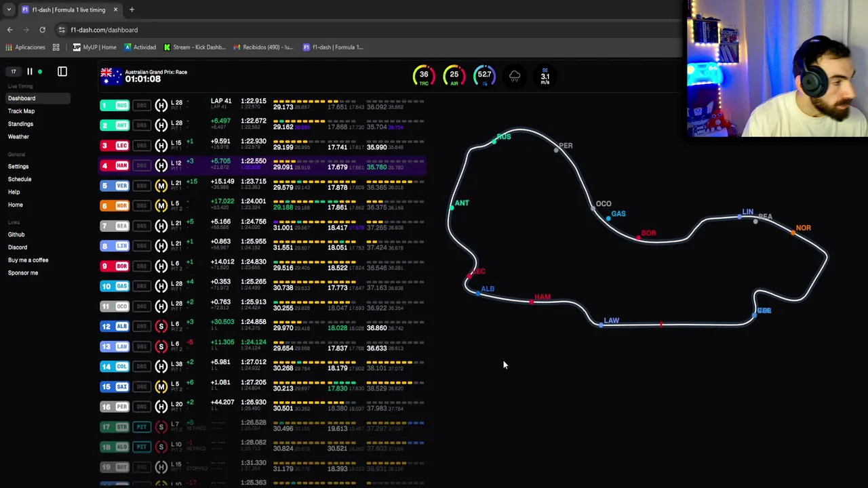Go to Track Map view
Viewport: 868px width, 488px height.
point(21,111)
